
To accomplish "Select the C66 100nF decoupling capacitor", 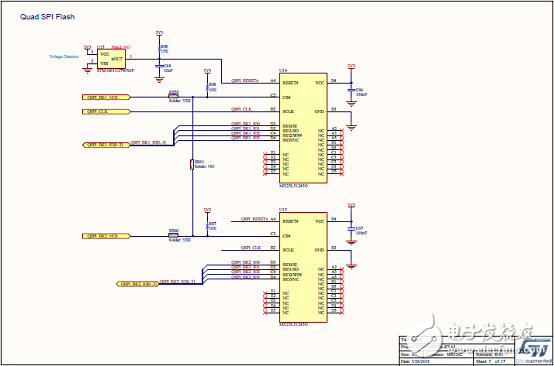I will [x=351, y=90].
